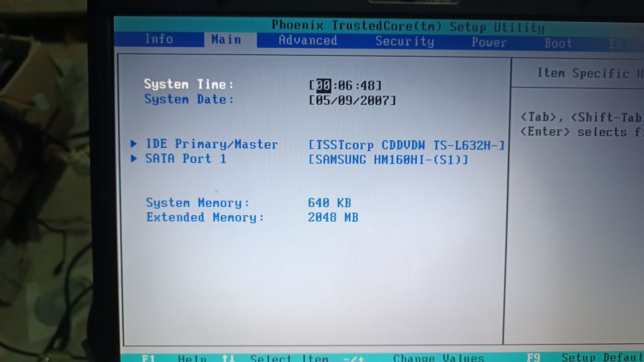Click the System Memory label
Viewport: 644px width, 362px height.
[x=198, y=203]
